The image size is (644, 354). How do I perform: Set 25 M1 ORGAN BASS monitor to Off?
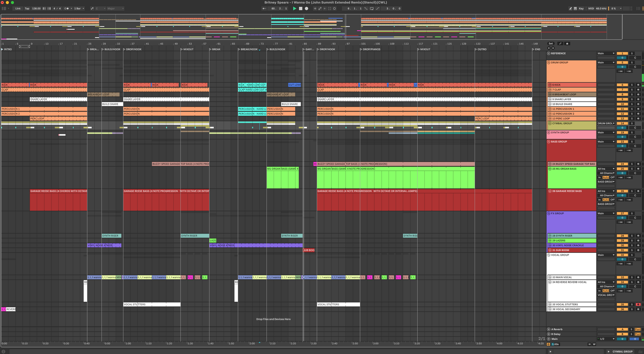click(x=613, y=177)
